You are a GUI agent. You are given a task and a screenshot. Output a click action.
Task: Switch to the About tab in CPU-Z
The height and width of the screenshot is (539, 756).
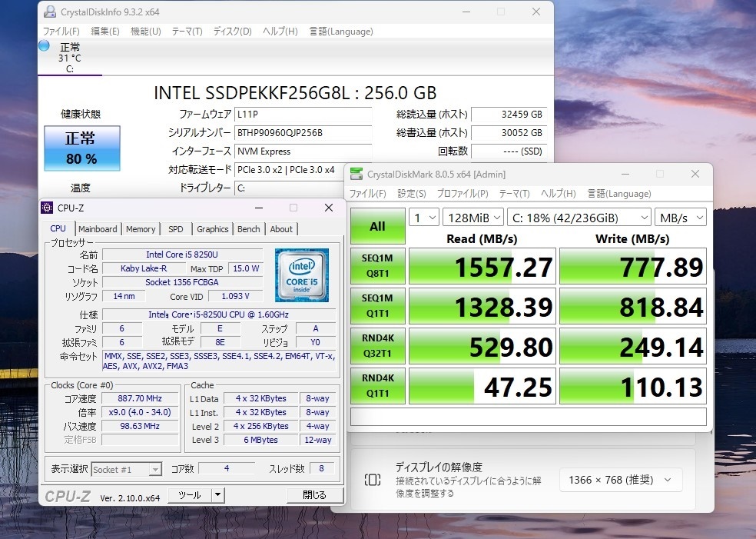[x=281, y=229]
